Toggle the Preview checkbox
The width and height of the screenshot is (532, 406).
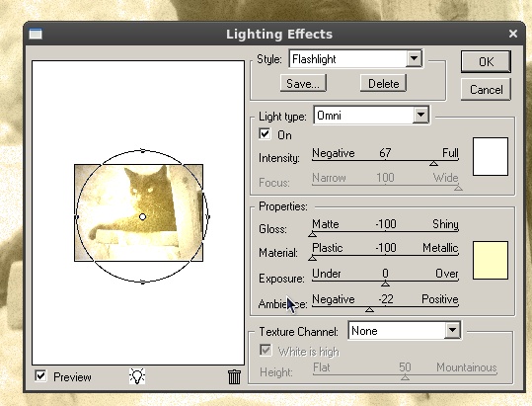point(40,376)
